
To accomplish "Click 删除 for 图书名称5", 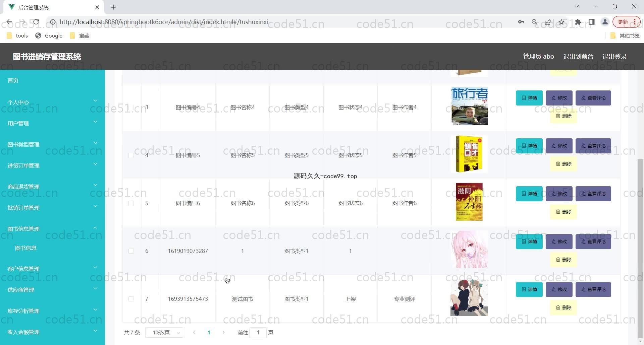I will [x=563, y=164].
